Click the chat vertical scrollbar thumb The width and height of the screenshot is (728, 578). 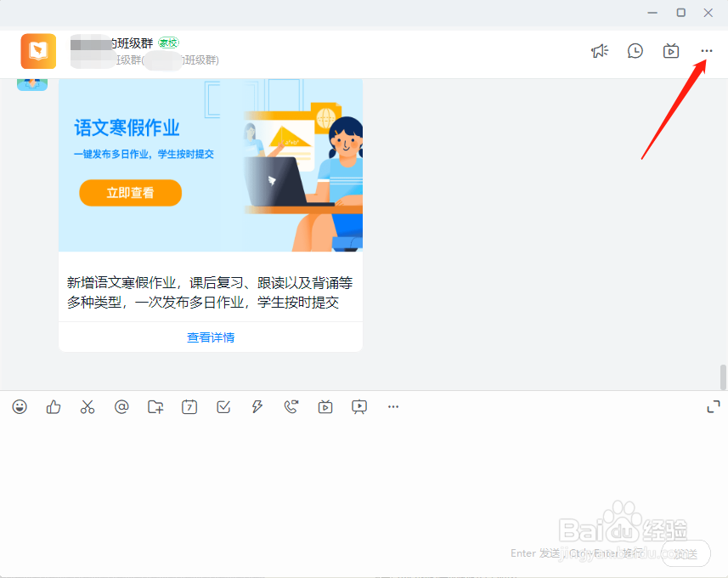(723, 377)
